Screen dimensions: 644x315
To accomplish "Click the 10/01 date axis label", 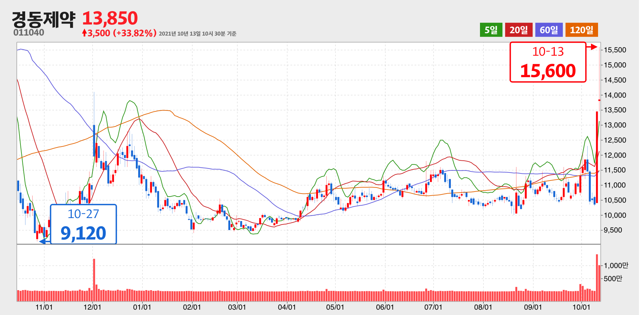I will coord(581,307).
